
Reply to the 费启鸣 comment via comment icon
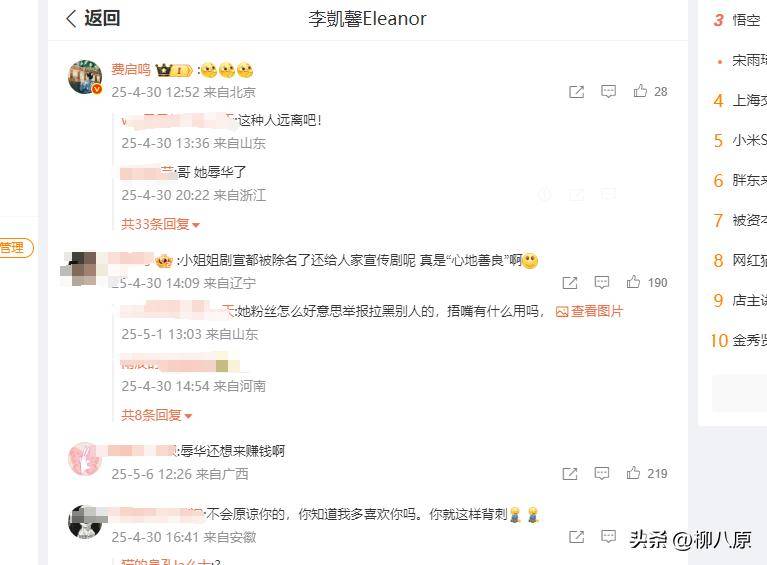click(608, 91)
